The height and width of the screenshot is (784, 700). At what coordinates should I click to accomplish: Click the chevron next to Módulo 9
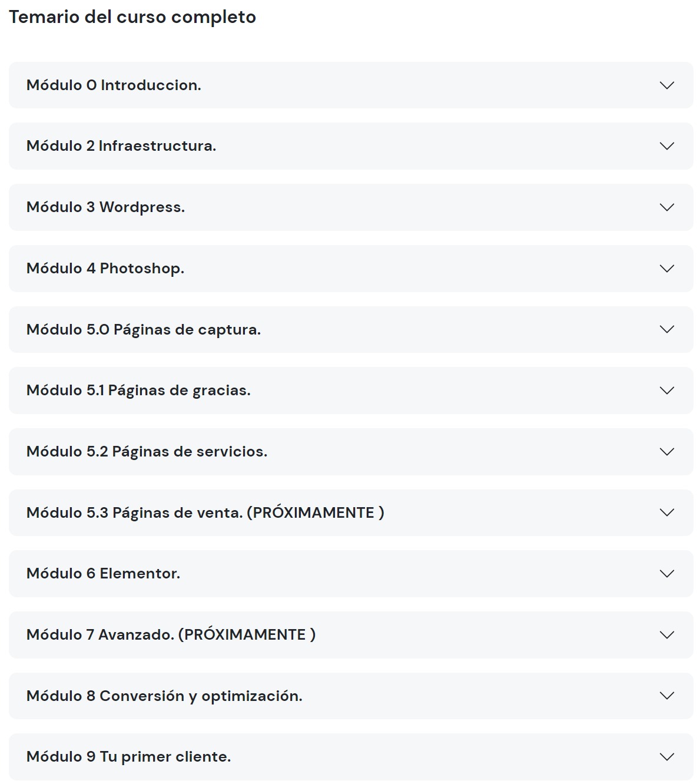pos(667,757)
